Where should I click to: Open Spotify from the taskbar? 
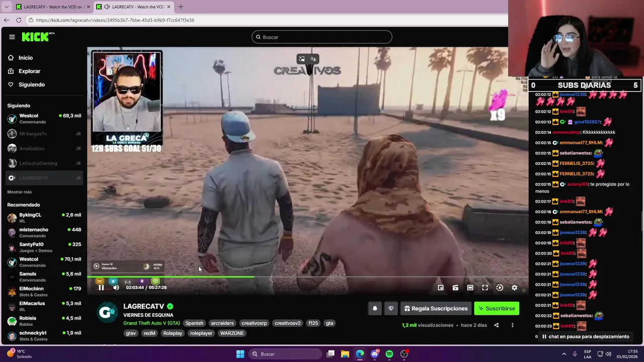(389, 354)
